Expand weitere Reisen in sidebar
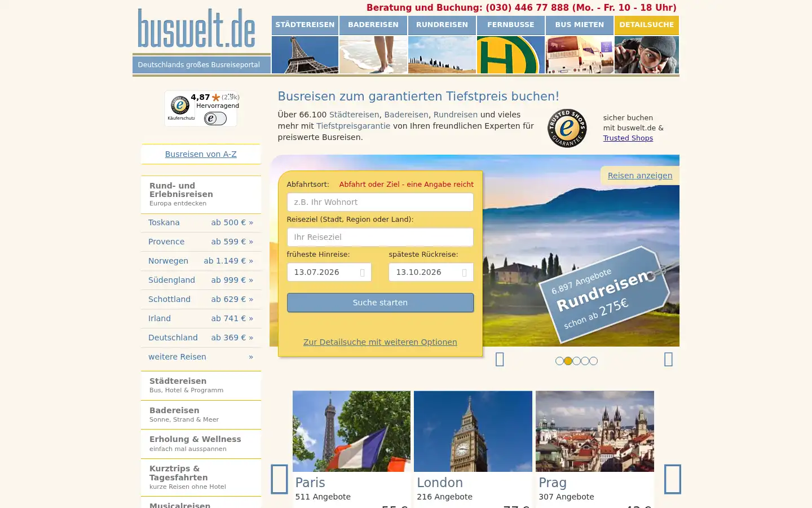This screenshot has height=508, width=812. pyautogui.click(x=201, y=357)
